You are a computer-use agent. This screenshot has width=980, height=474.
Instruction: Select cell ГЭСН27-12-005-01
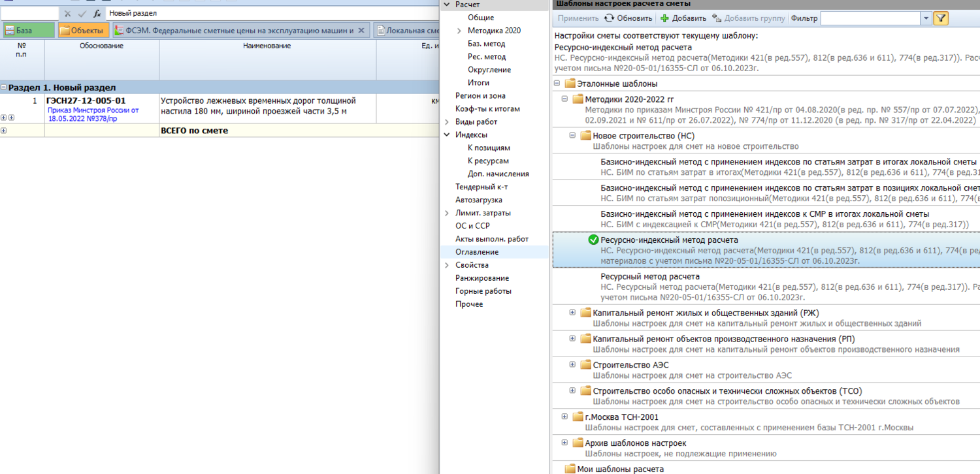(86, 101)
